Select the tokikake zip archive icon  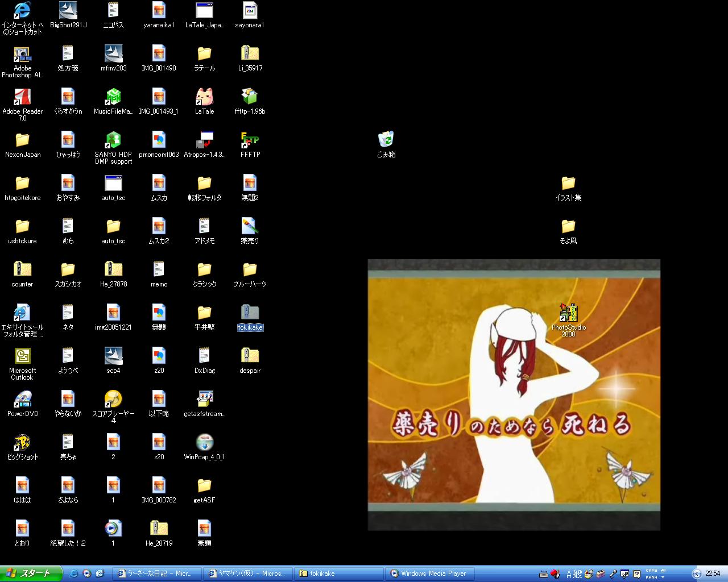250,317
